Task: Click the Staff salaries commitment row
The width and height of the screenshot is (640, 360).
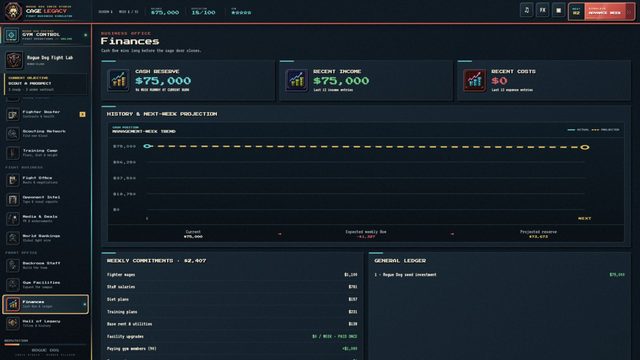Action: point(232,287)
